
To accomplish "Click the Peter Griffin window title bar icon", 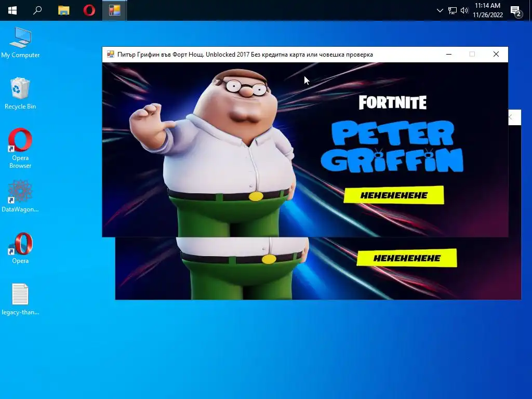I will (x=111, y=54).
